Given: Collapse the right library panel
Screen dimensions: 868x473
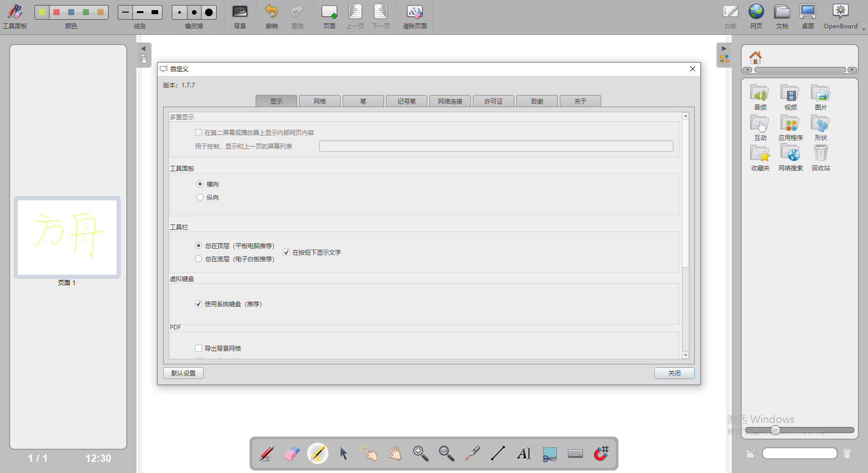Looking at the screenshot, I should [724, 49].
